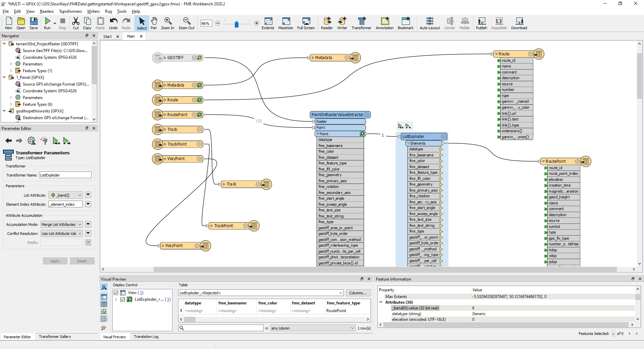Go back in Parameter Editor

[9, 141]
